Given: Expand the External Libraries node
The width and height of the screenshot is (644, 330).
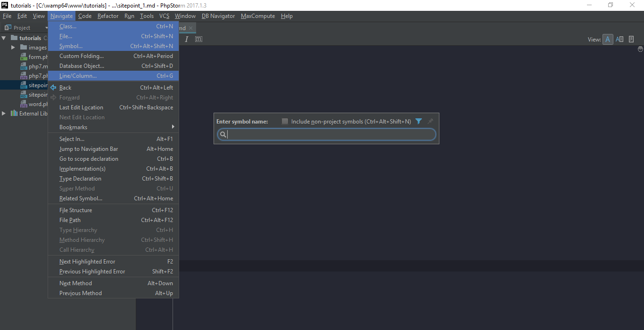Looking at the screenshot, I should click(4, 114).
